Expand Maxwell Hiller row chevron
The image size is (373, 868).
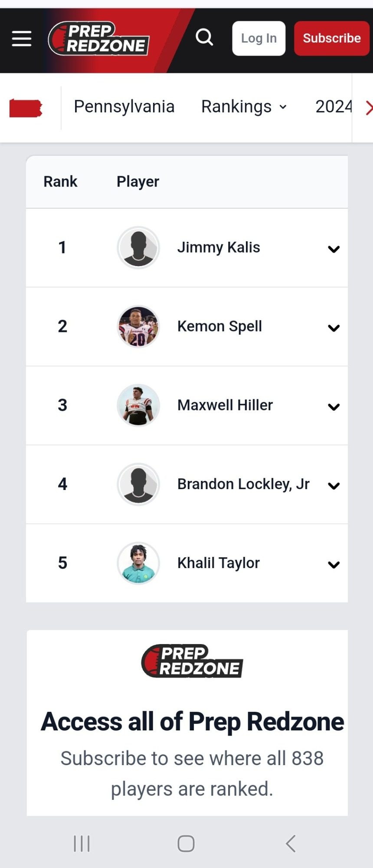pos(334,407)
